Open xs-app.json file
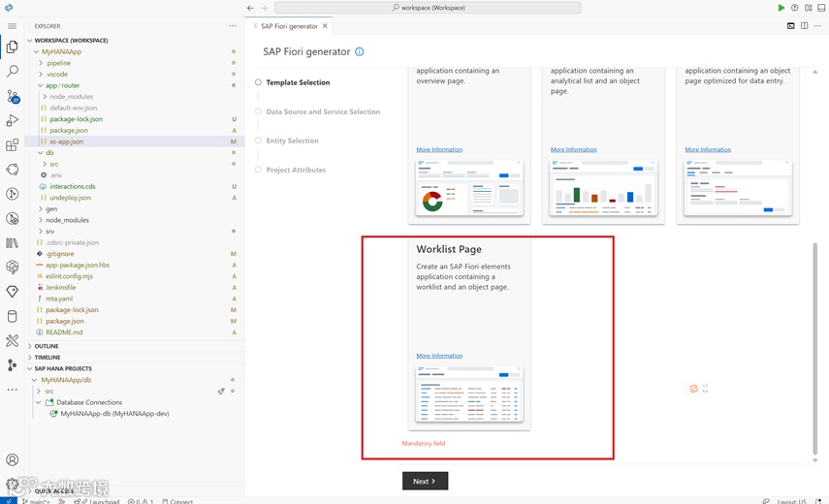 click(x=66, y=142)
